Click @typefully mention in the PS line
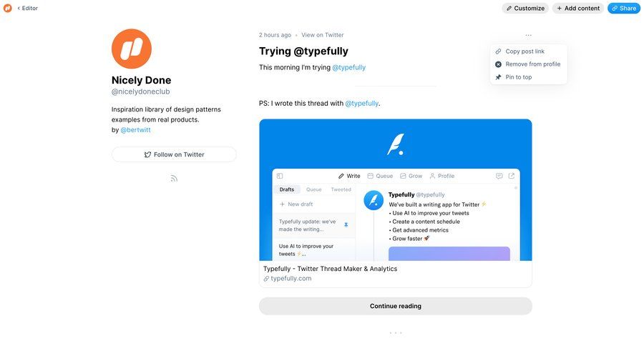 point(361,104)
